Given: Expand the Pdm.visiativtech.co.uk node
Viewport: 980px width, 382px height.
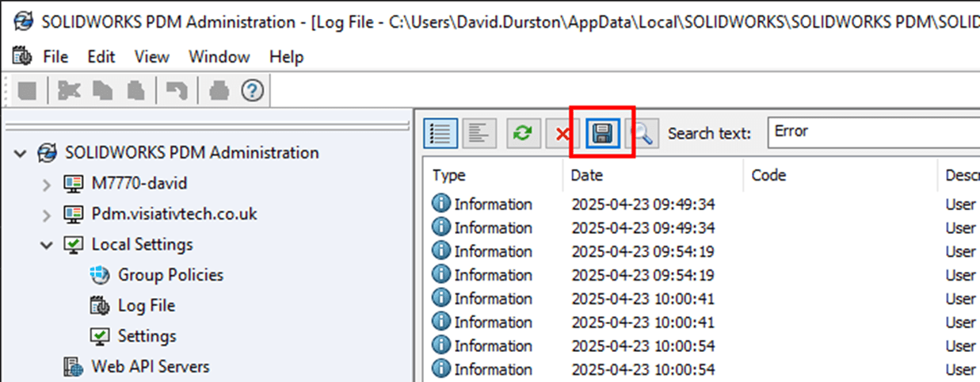Looking at the screenshot, I should coord(47,215).
